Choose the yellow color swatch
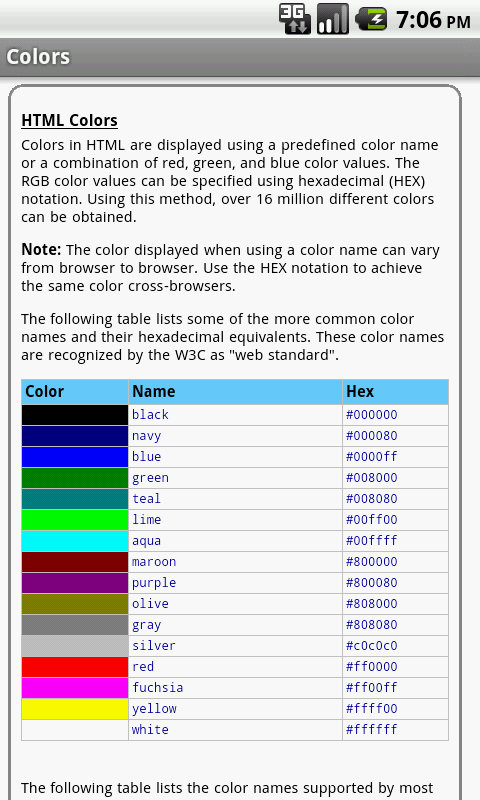This screenshot has height=800, width=480. (x=74, y=708)
